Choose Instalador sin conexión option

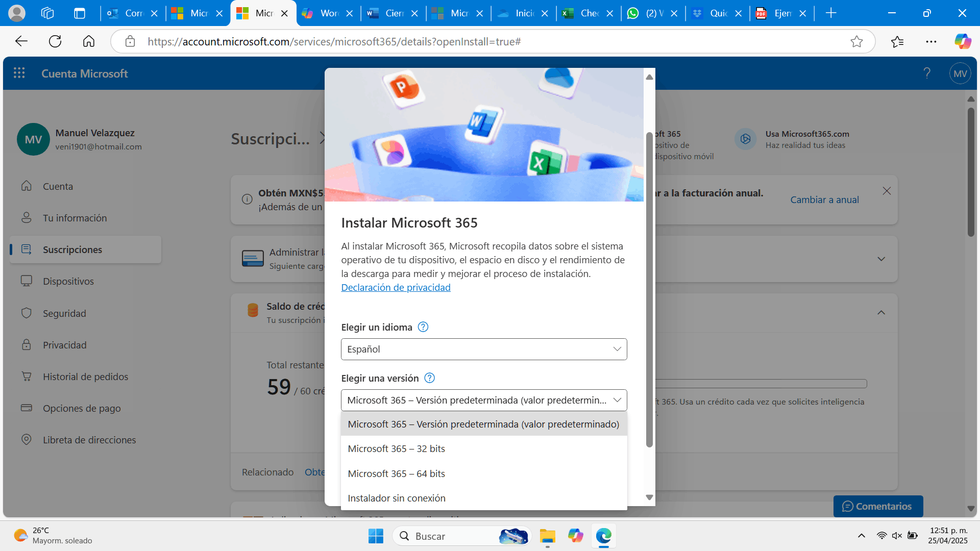point(396,498)
